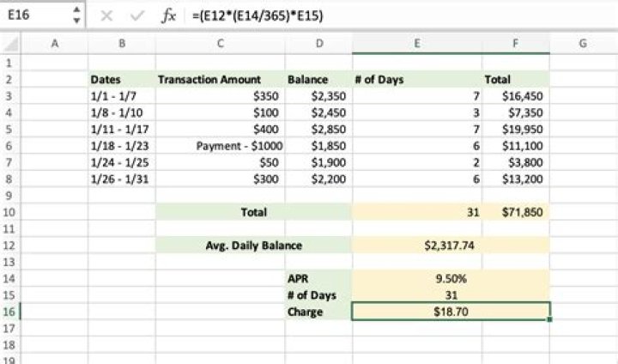This screenshot has width=618, height=364.
Task: Select row 16 header
Action: tap(9, 312)
